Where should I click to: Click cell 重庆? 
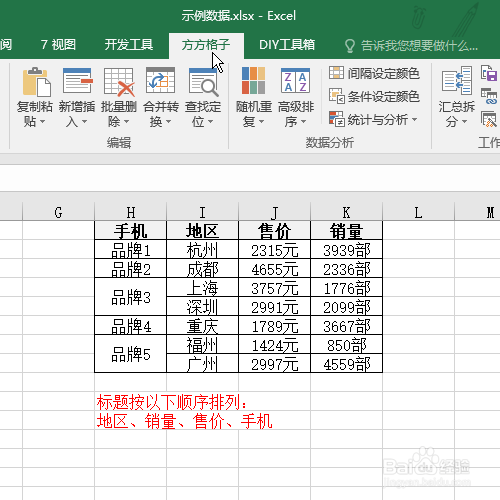(202, 325)
